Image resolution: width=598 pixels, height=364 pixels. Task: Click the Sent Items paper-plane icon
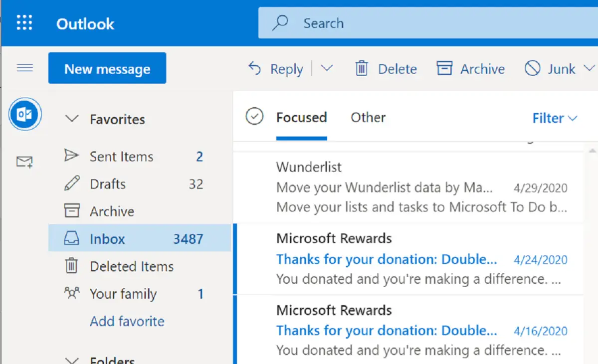[x=71, y=155]
